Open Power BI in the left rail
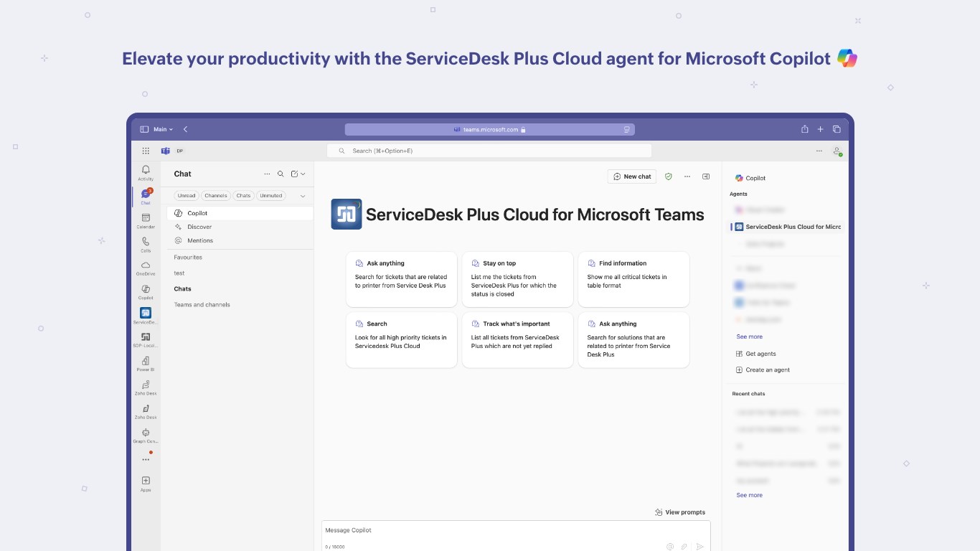The image size is (980, 551). click(x=146, y=363)
